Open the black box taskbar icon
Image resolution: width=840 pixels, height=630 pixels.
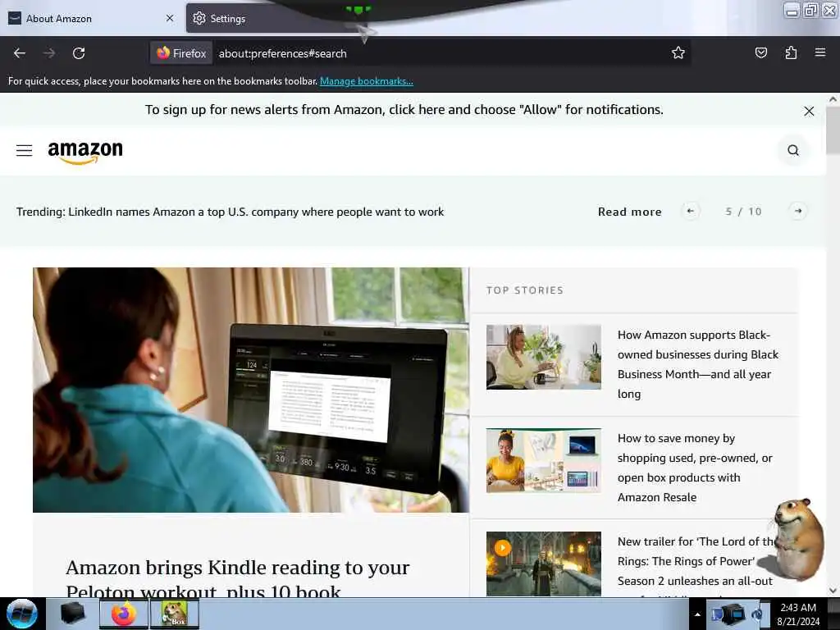pos(72,614)
